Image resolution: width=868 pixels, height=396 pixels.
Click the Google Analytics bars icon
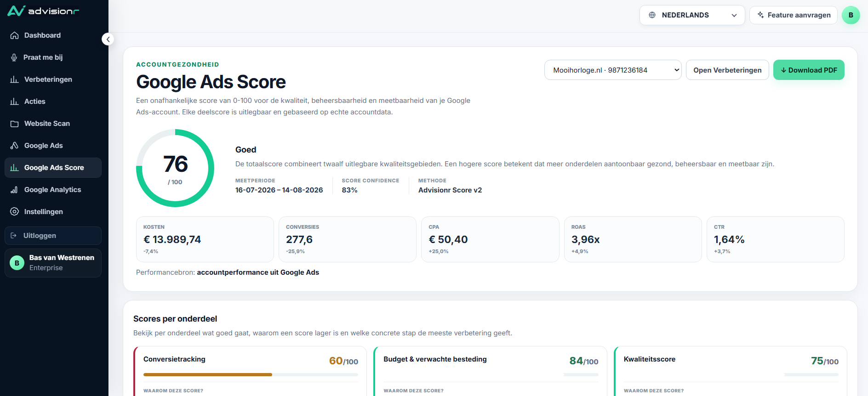pyautogui.click(x=14, y=190)
